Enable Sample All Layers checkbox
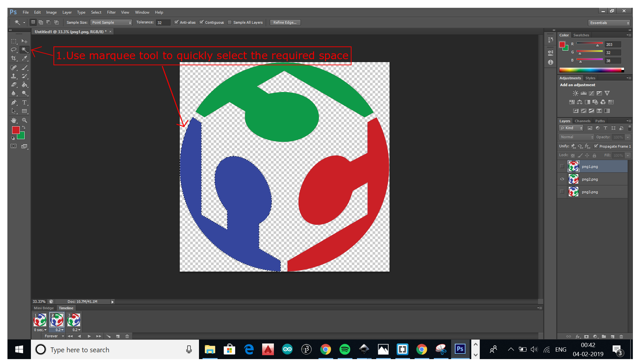The width and height of the screenshot is (642, 364). (x=230, y=22)
